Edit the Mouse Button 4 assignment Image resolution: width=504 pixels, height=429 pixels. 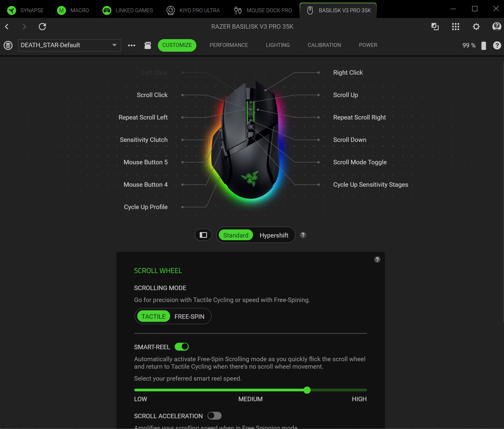coord(146,185)
